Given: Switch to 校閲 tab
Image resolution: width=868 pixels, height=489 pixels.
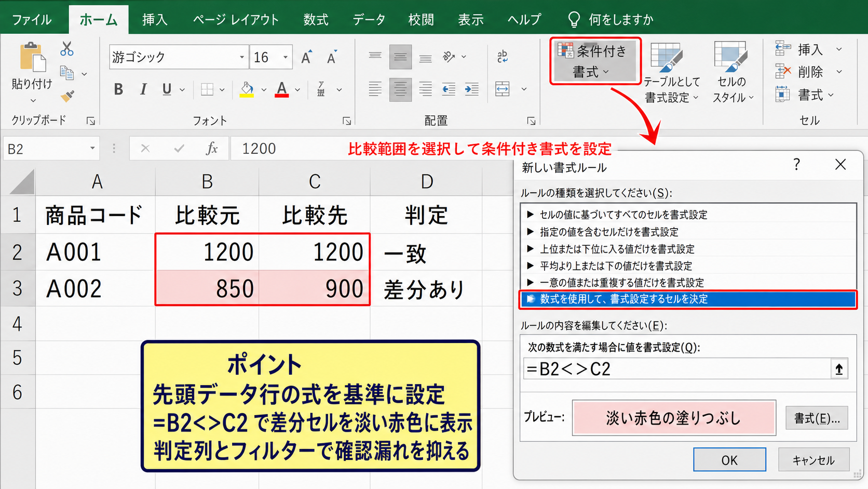Looking at the screenshot, I should 421,20.
